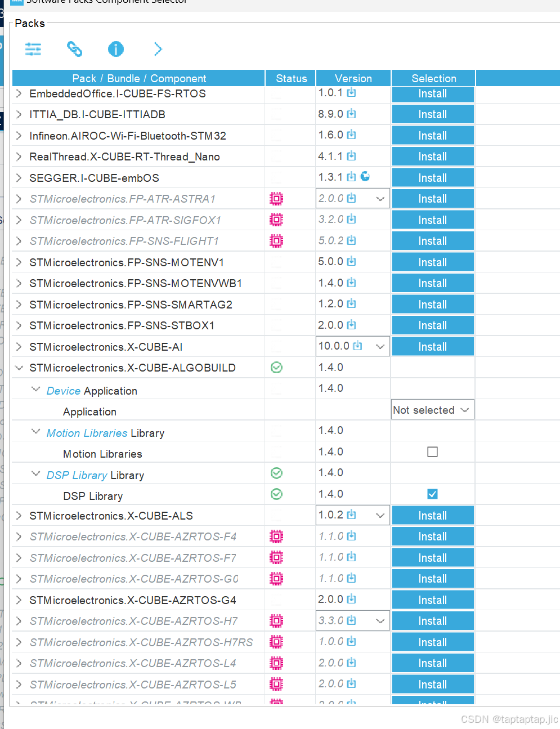
Task: Click chip status icon for X-CUBE-AZRTOS-F4
Action: tap(276, 536)
